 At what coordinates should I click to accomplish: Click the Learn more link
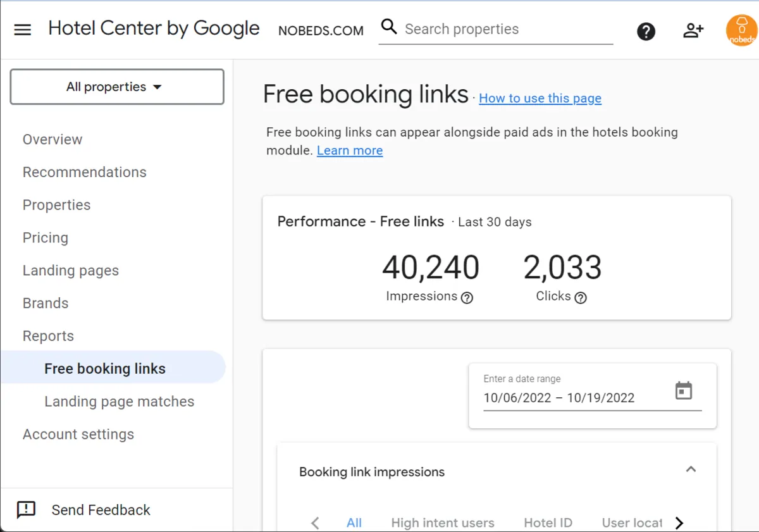point(350,151)
